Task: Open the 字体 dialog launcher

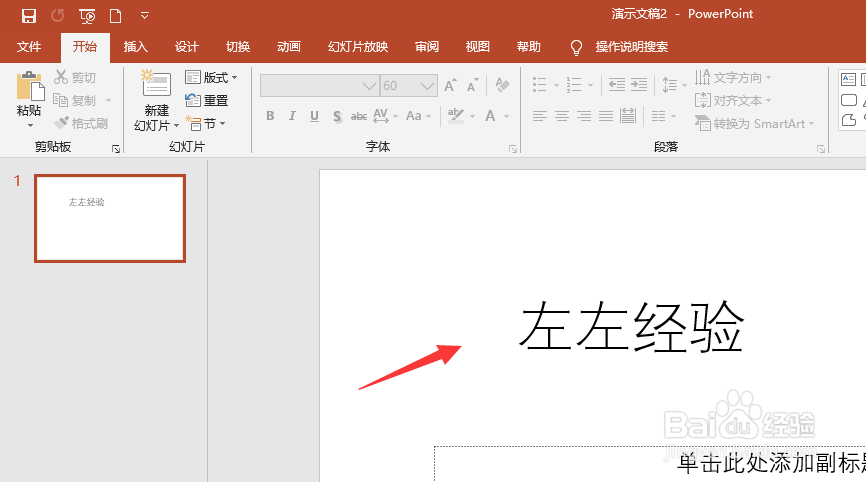Action: click(x=513, y=149)
